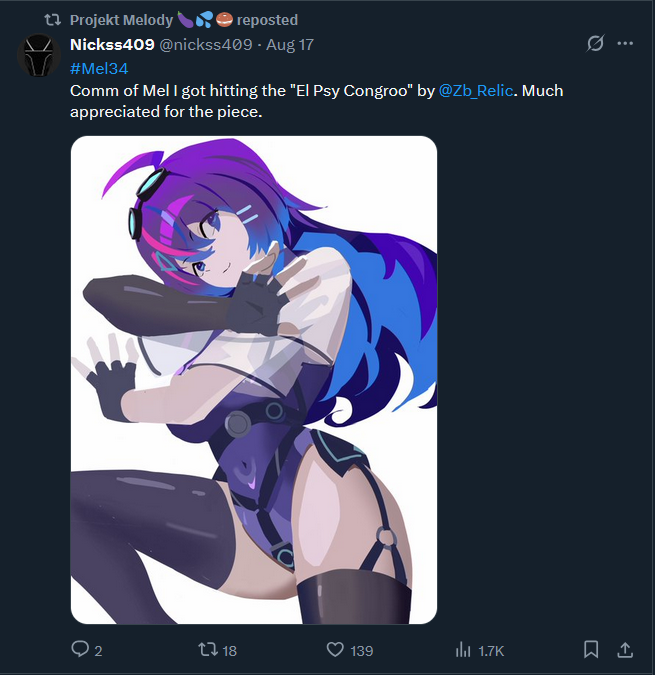
Task: Open view analytics bar chart icon
Action: [463, 649]
